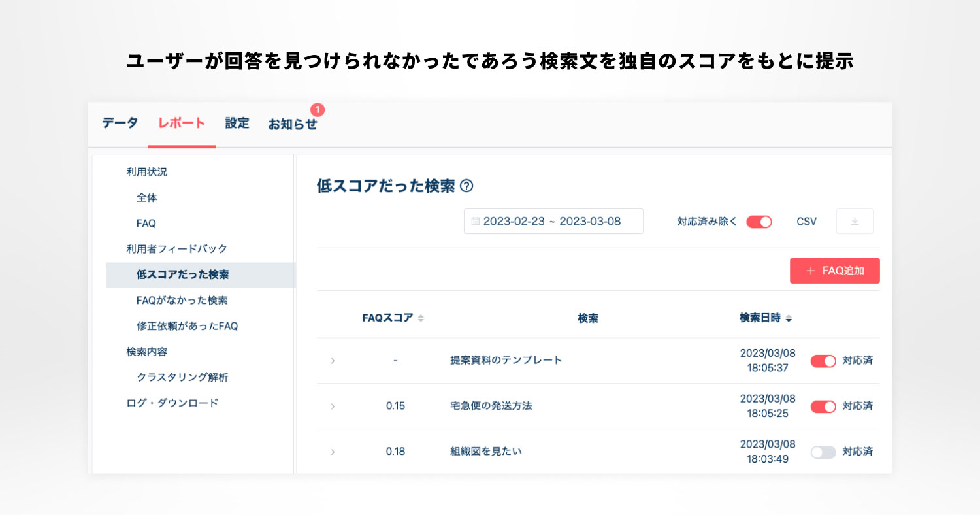The height and width of the screenshot is (515, 980).
Task: Open notification badge on お知らせ
Action: [x=317, y=110]
